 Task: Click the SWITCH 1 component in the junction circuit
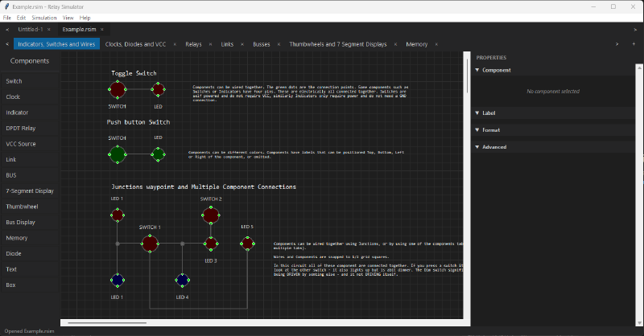150,242
